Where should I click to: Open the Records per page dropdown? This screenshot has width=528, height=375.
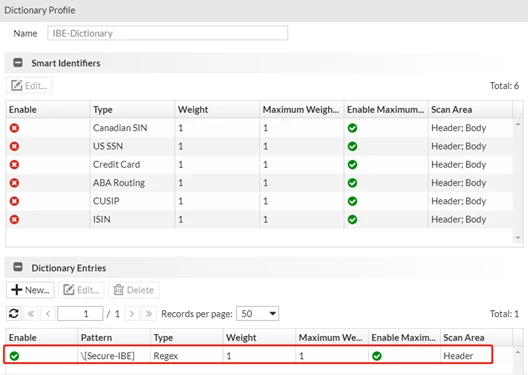(257, 314)
